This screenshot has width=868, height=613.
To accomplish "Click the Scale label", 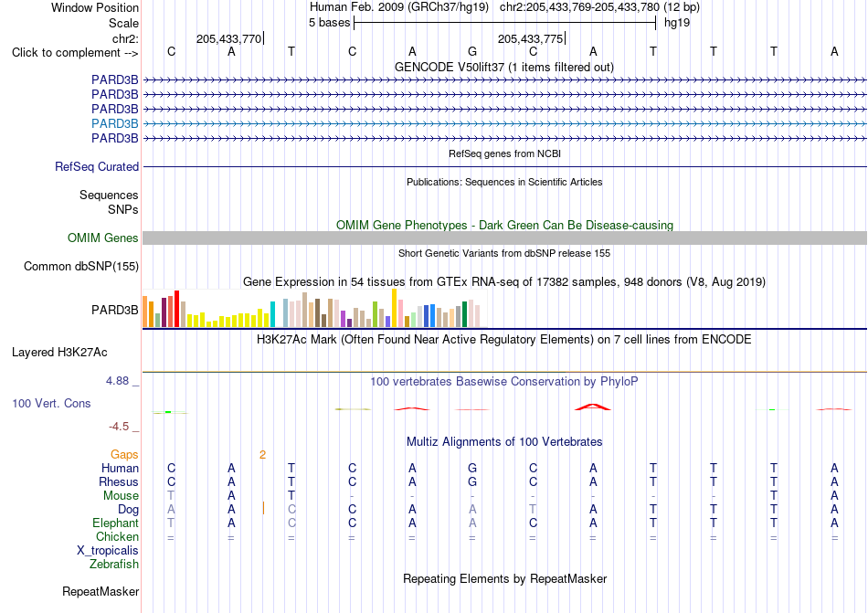I will pos(123,23).
